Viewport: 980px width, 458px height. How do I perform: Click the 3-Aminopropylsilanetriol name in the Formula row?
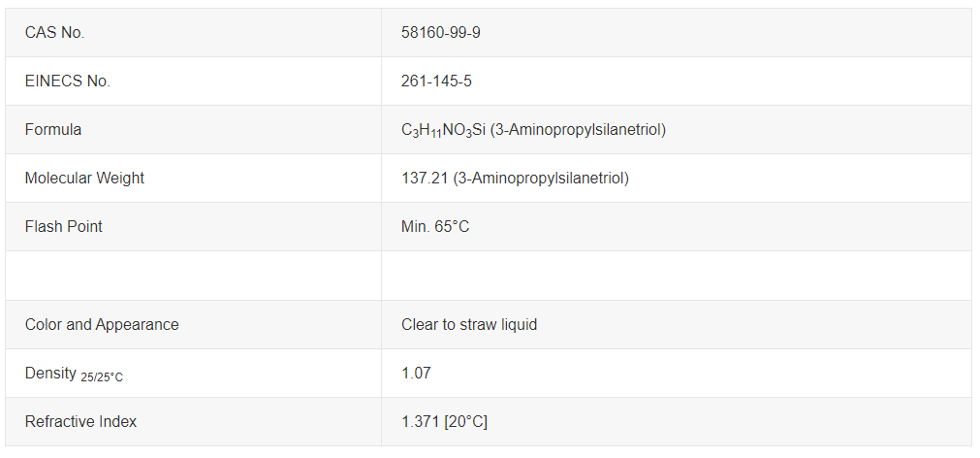pyautogui.click(x=579, y=130)
